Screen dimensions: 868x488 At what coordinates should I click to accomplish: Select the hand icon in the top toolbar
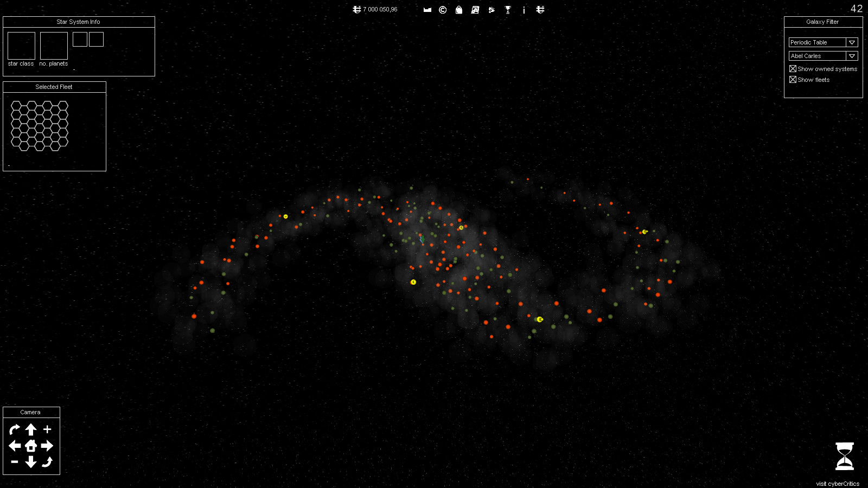pyautogui.click(x=492, y=10)
